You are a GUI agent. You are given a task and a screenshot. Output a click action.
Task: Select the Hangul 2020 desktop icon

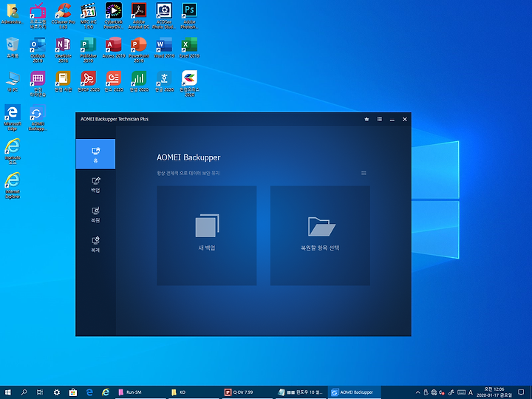pos(164,82)
